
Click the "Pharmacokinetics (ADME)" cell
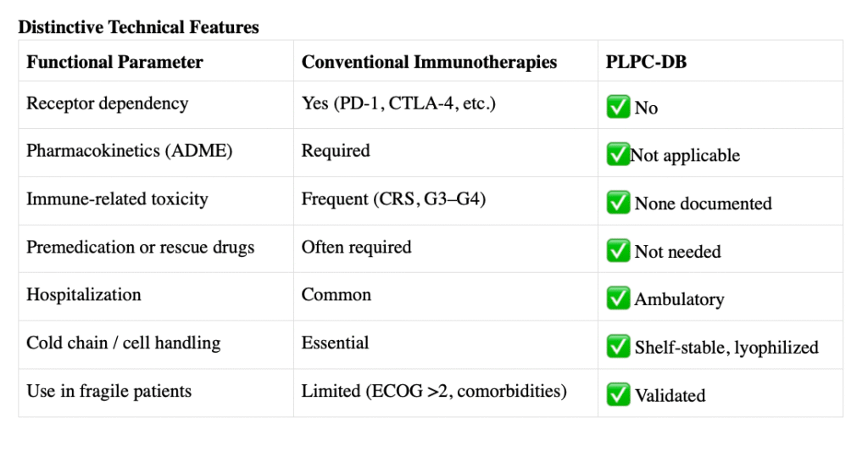pos(156,153)
